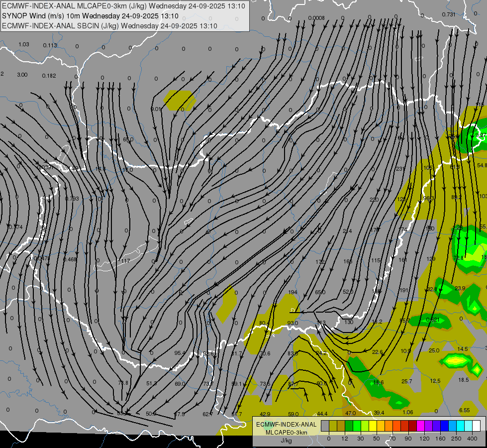Click the map value 1.06
The image size is (487, 448).
pos(407,412)
